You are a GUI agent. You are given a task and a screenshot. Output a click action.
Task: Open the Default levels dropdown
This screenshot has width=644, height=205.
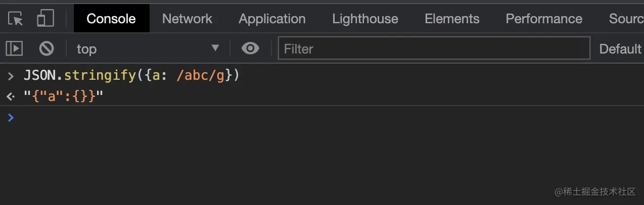click(x=620, y=48)
